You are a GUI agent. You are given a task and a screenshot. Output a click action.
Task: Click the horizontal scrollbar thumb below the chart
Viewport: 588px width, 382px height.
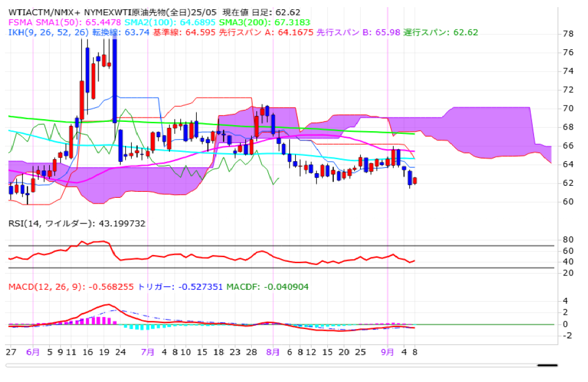click(x=548, y=365)
